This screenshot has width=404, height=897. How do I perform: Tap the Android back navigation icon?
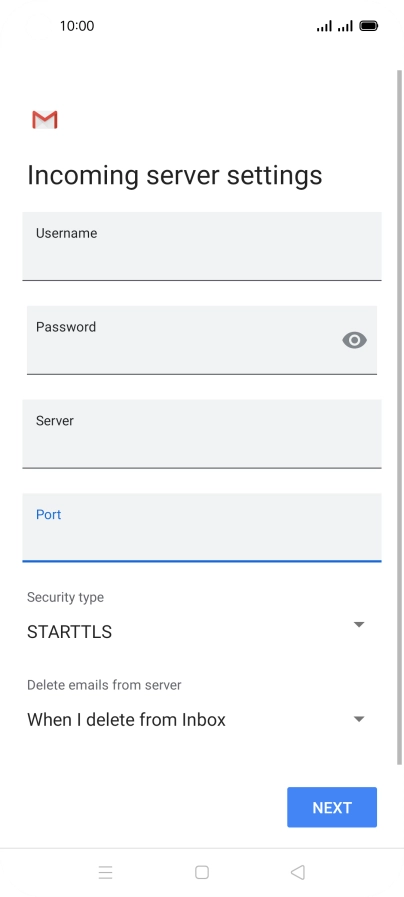point(298,872)
